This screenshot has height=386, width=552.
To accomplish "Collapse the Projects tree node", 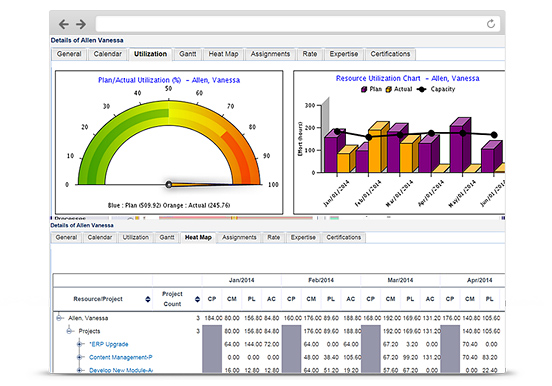I will tap(69, 331).
